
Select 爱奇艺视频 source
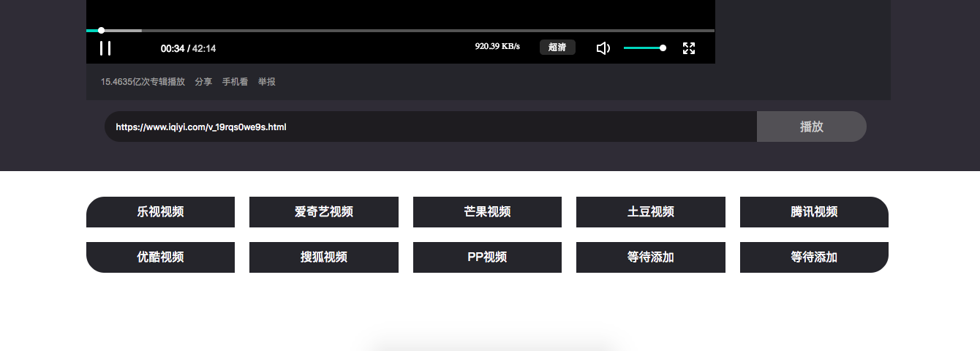point(324,212)
